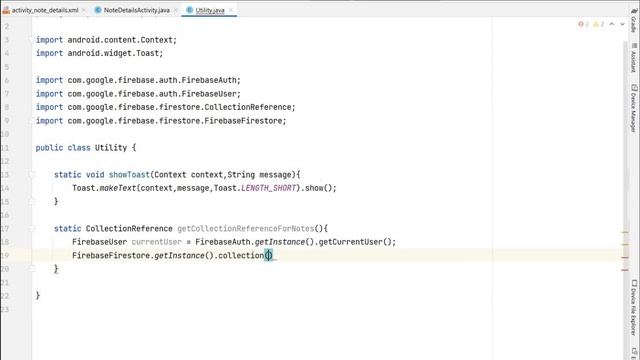Click the upper red error stripe mark
The image size is (640, 360).
625,258
